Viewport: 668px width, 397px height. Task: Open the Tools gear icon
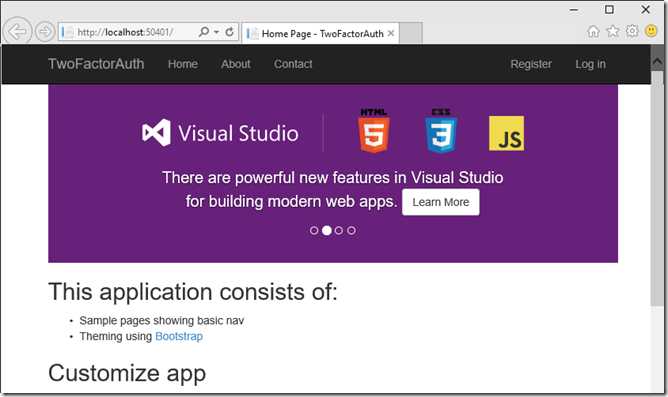click(632, 31)
